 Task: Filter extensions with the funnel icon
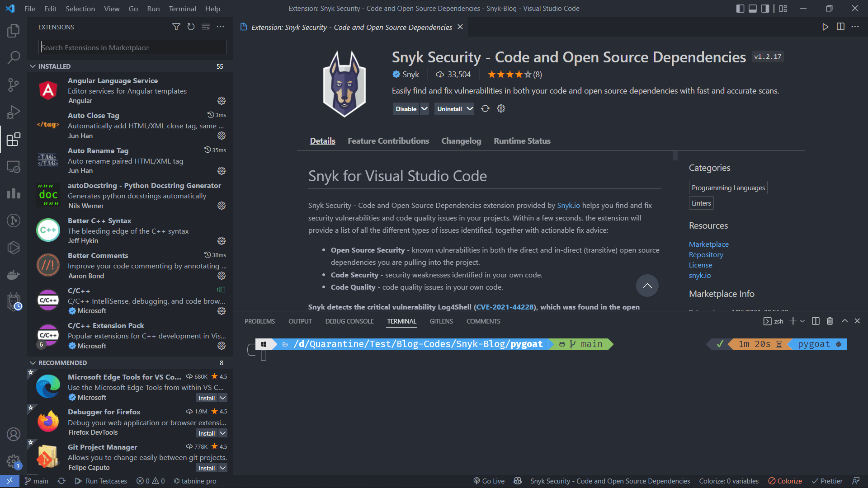pos(176,27)
